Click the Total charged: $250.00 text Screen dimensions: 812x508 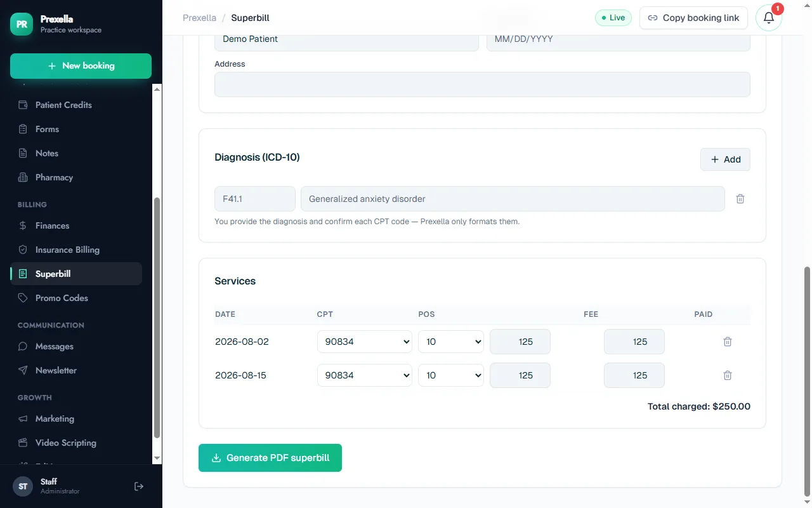[x=699, y=406]
